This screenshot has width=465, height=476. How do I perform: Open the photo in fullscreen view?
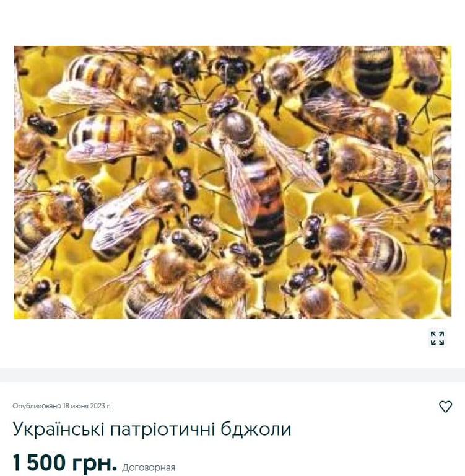[437, 338]
